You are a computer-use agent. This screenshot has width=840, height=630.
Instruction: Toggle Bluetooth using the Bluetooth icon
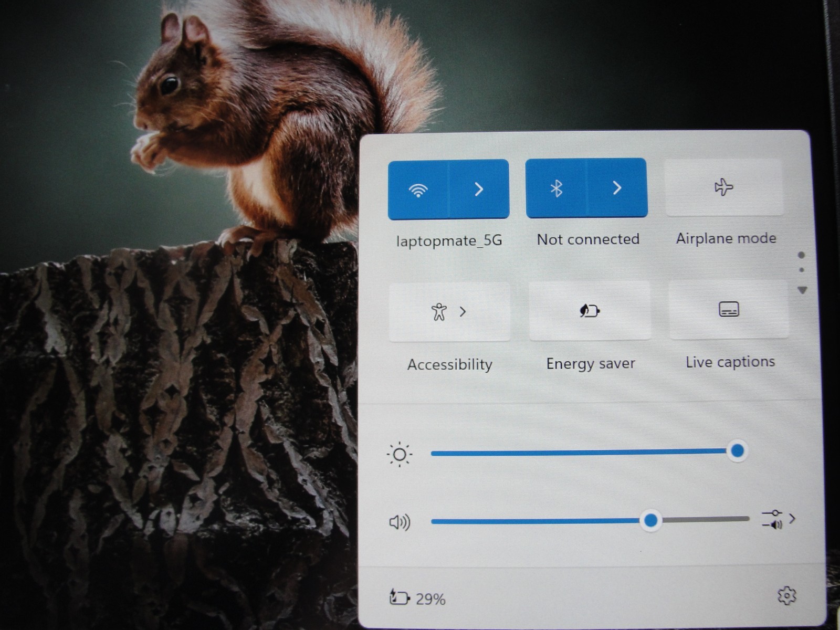[556, 188]
